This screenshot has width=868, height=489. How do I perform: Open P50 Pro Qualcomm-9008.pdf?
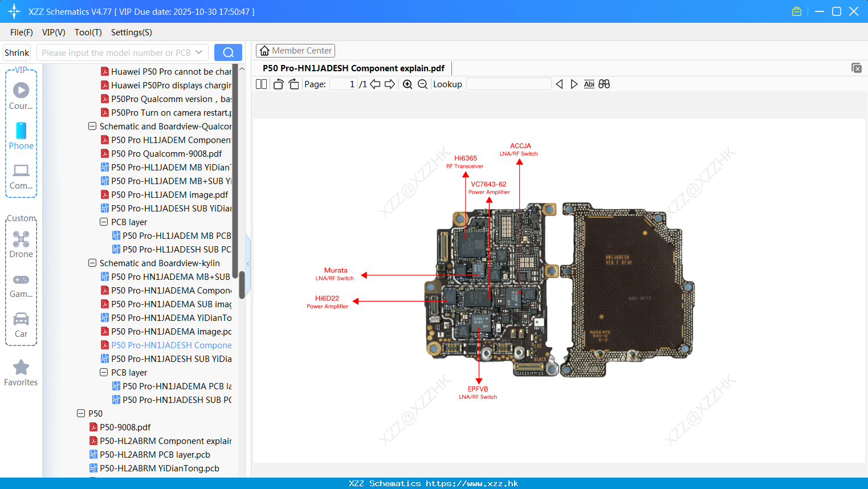[x=161, y=153]
